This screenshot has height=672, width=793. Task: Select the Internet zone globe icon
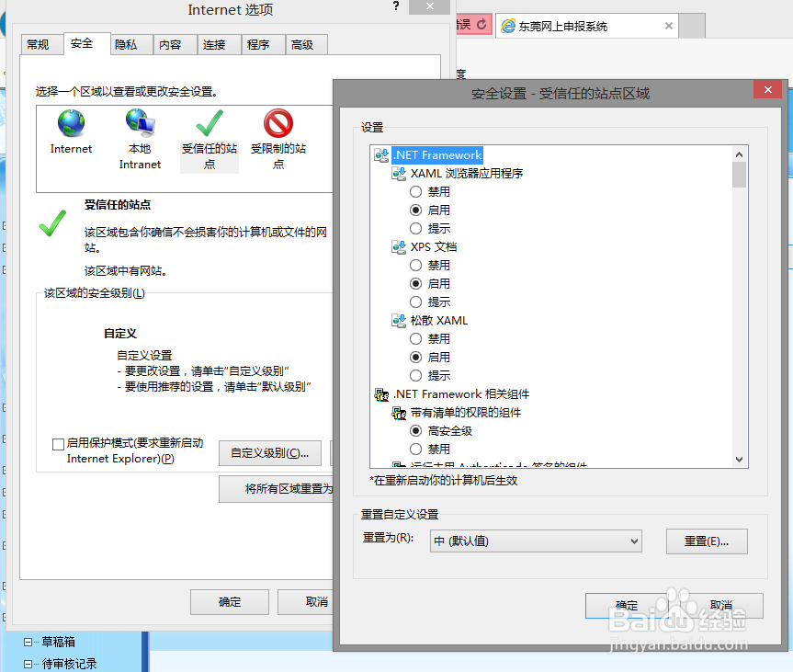coord(71,123)
